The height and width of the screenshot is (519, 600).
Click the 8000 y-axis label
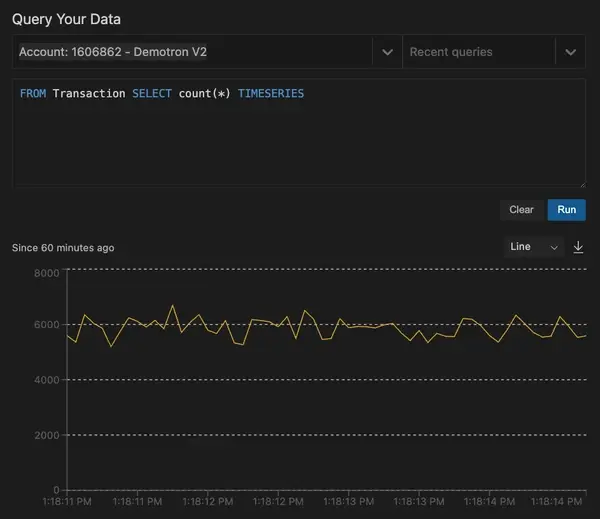(x=48, y=273)
